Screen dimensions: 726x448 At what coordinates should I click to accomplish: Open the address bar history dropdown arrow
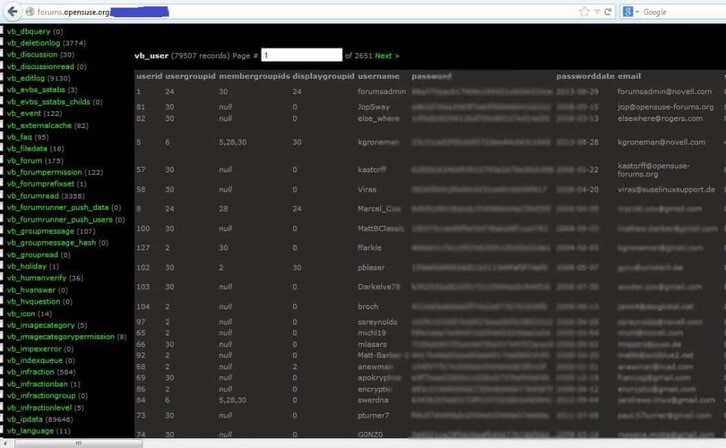coord(597,12)
